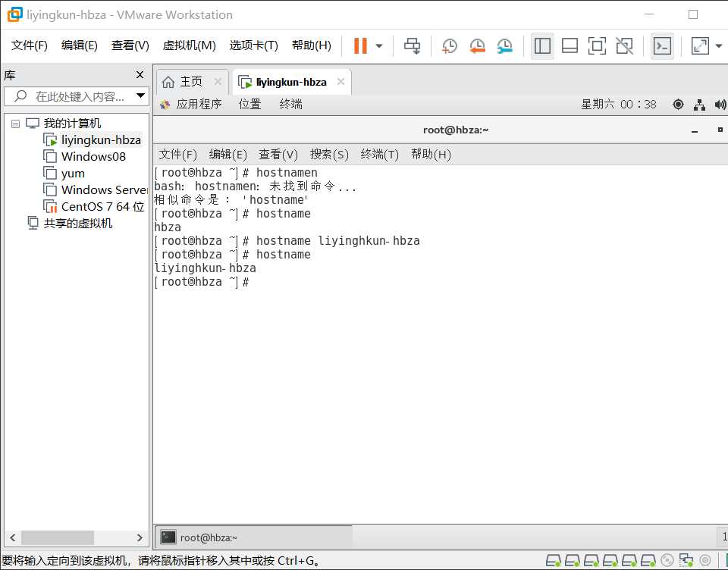Click the library horizontal scrollbar thumb
This screenshot has height=570, width=728.
[x=58, y=538]
